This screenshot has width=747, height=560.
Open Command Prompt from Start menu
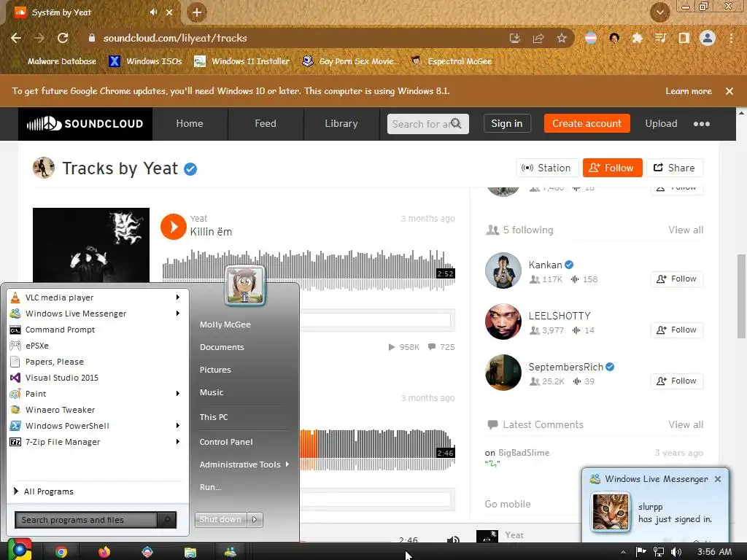tap(96, 330)
